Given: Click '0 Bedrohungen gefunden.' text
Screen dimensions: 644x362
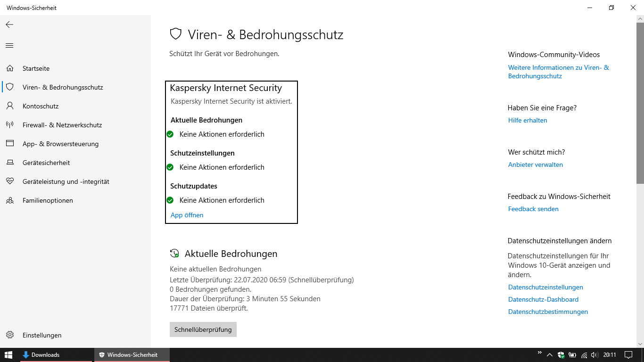Looking at the screenshot, I should [210, 289].
